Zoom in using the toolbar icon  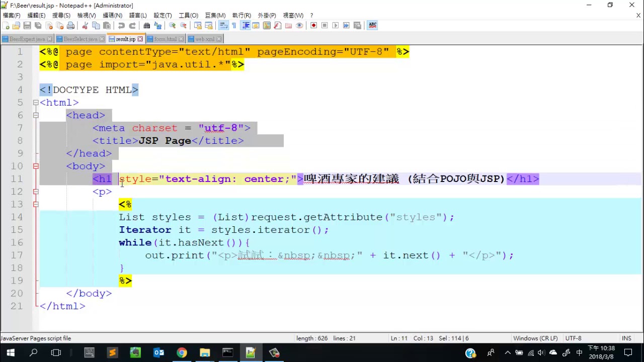pos(173,25)
